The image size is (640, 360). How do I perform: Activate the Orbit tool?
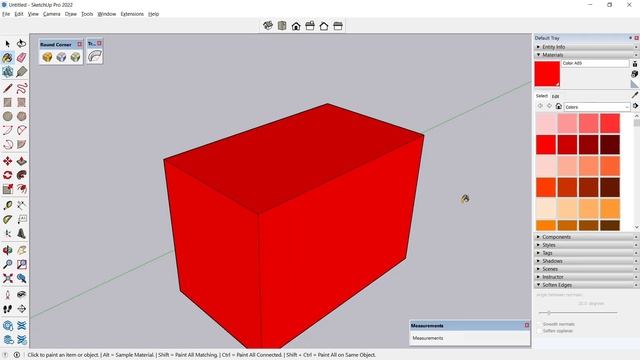(x=7, y=250)
